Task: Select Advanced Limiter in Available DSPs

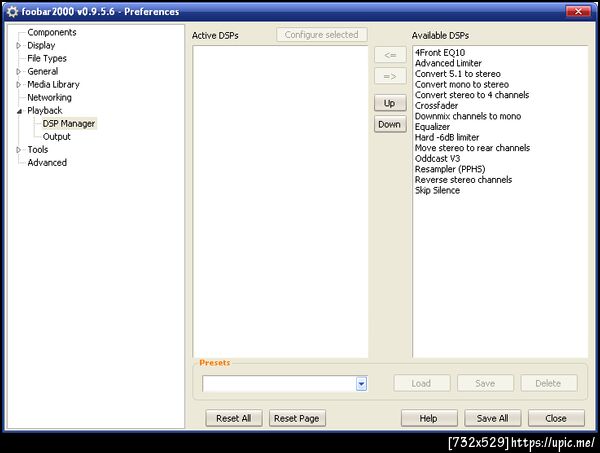Action: [x=448, y=63]
